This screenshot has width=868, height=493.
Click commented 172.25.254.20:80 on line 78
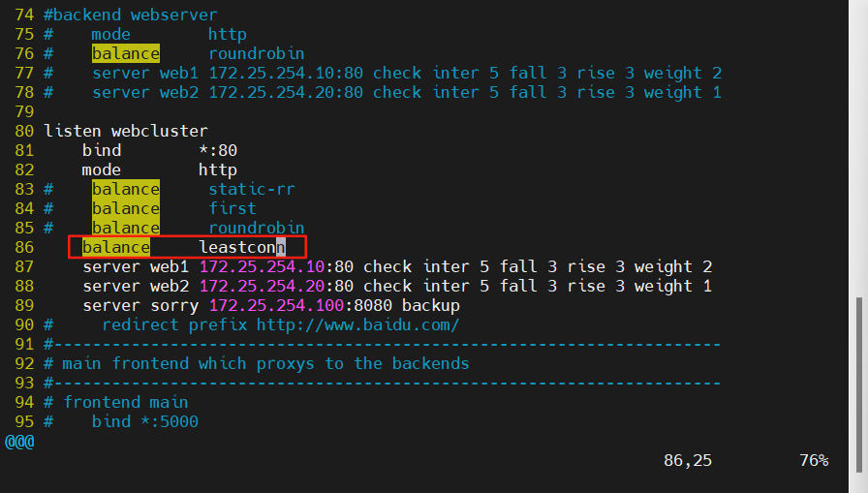(x=286, y=92)
